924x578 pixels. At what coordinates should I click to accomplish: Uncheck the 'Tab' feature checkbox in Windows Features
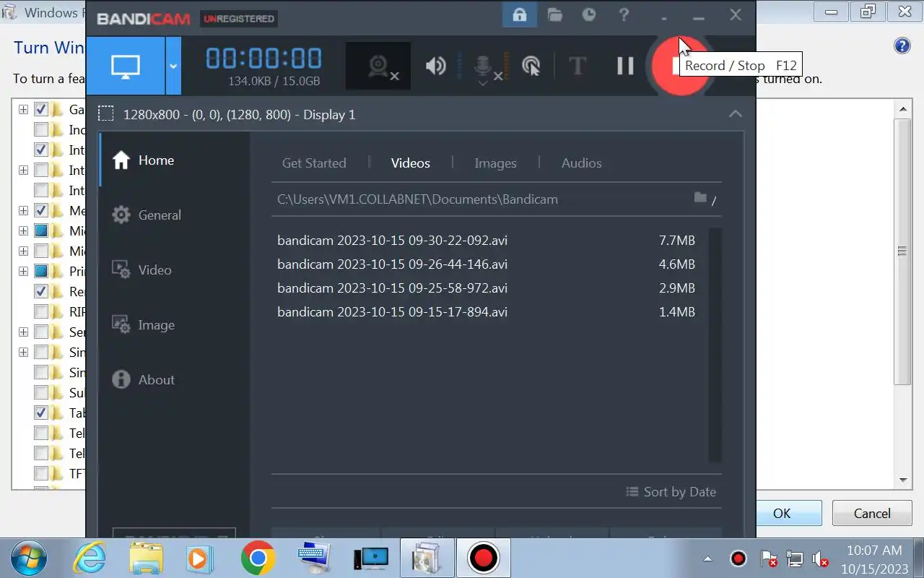pos(41,413)
